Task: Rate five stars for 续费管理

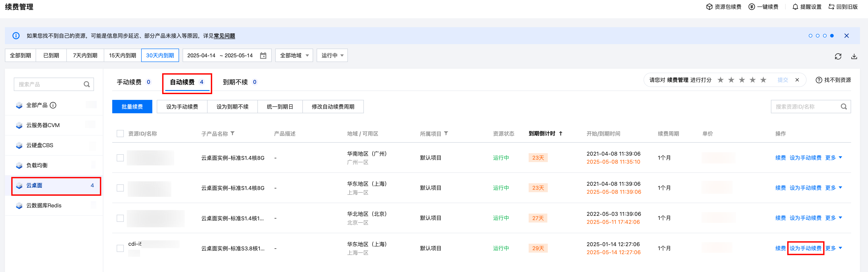Action: tap(764, 80)
